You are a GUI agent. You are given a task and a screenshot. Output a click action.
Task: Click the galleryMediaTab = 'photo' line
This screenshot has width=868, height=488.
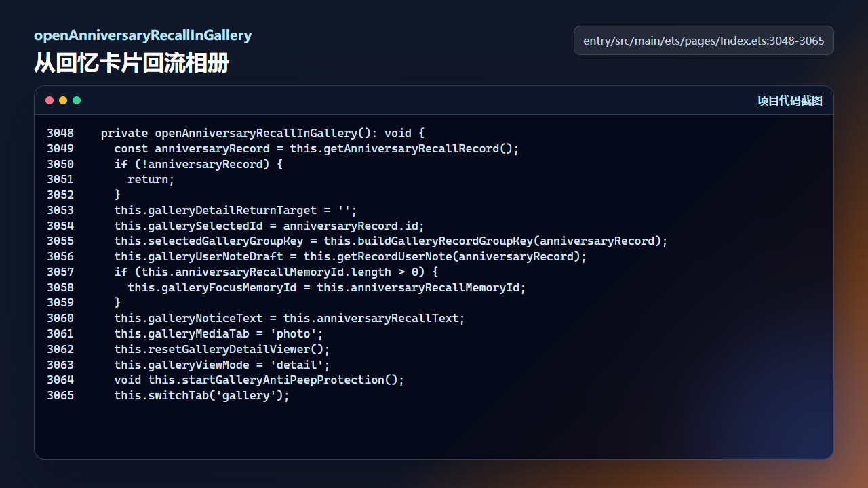click(219, 334)
